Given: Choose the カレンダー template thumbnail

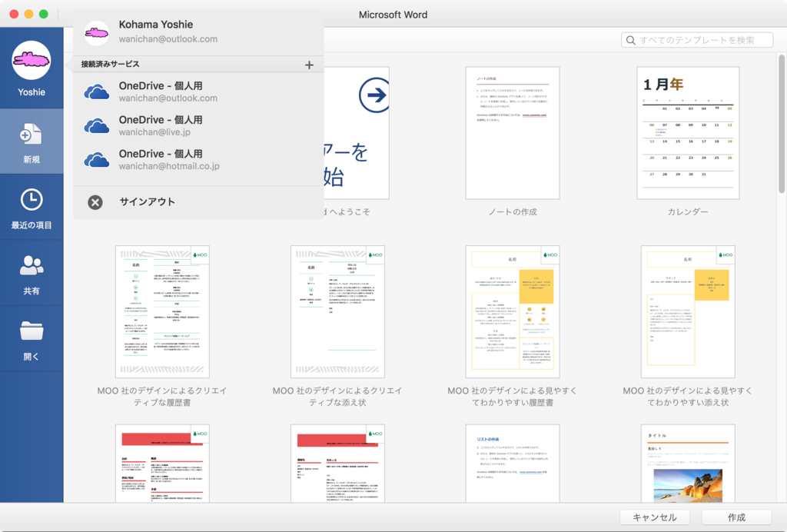Looking at the screenshot, I should pyautogui.click(x=688, y=133).
